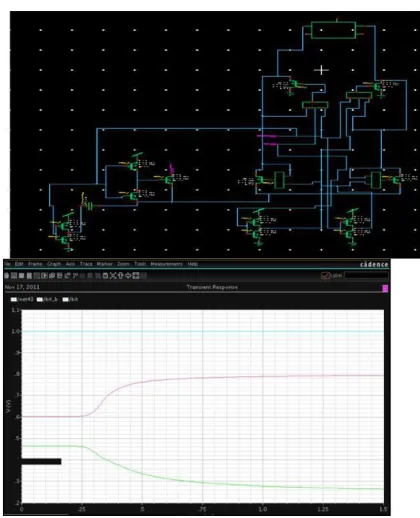
Task: Open the File menu
Action: point(7,264)
